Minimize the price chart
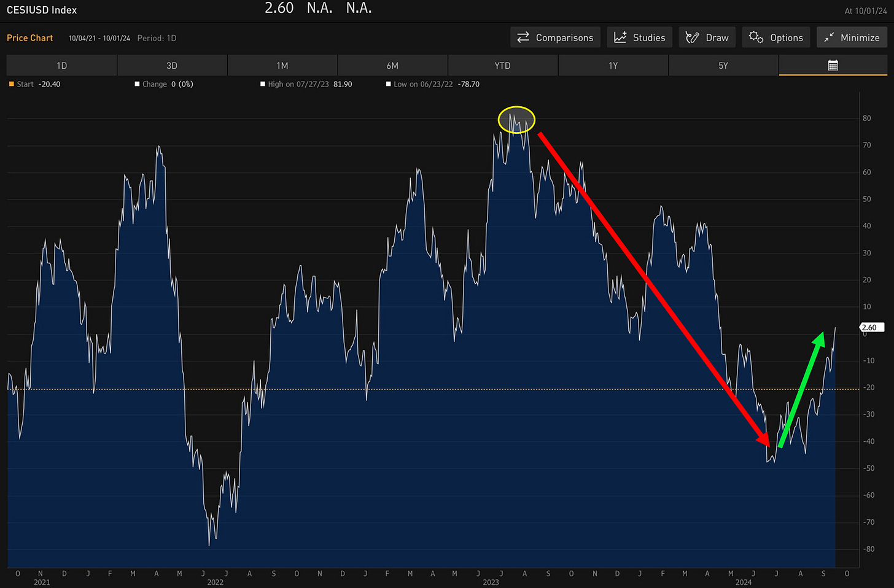894x588 pixels. tap(852, 37)
